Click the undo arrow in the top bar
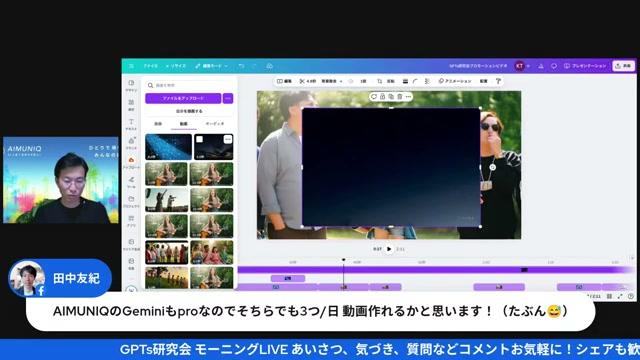Image resolution: width=640 pixels, height=360 pixels. point(242,66)
